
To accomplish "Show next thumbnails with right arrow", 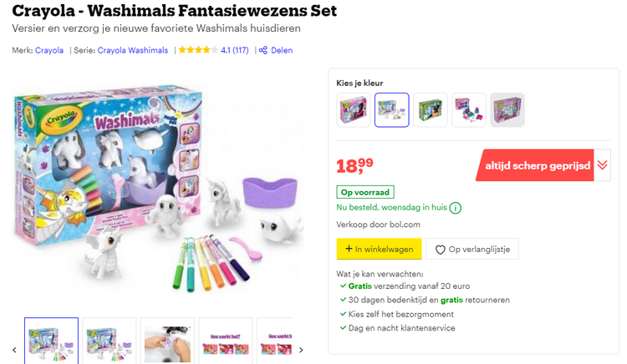I will [x=301, y=350].
